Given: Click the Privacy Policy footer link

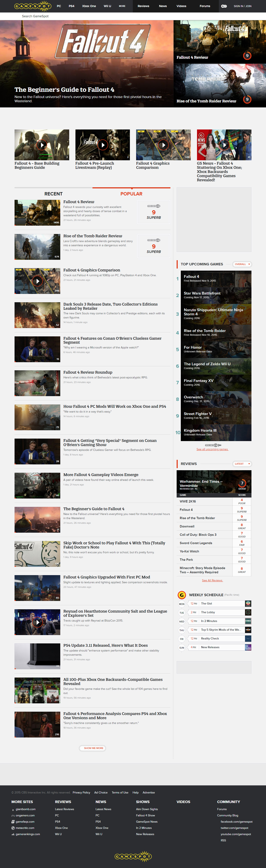Looking at the screenshot, I should [81, 792].
